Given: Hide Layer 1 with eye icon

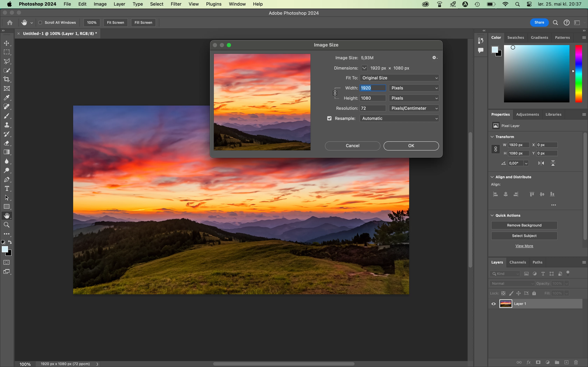Looking at the screenshot, I should click(x=493, y=304).
